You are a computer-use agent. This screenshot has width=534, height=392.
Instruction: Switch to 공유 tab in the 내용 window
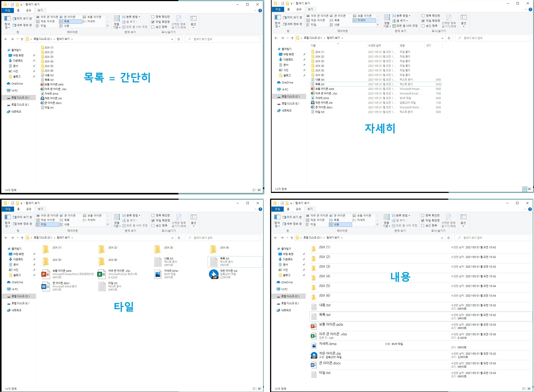pos(298,209)
